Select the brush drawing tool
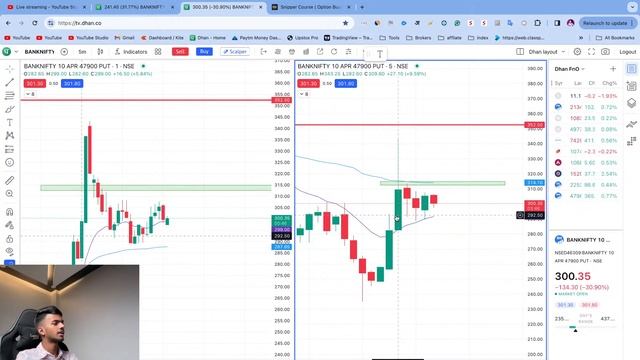 pyautogui.click(x=9, y=109)
